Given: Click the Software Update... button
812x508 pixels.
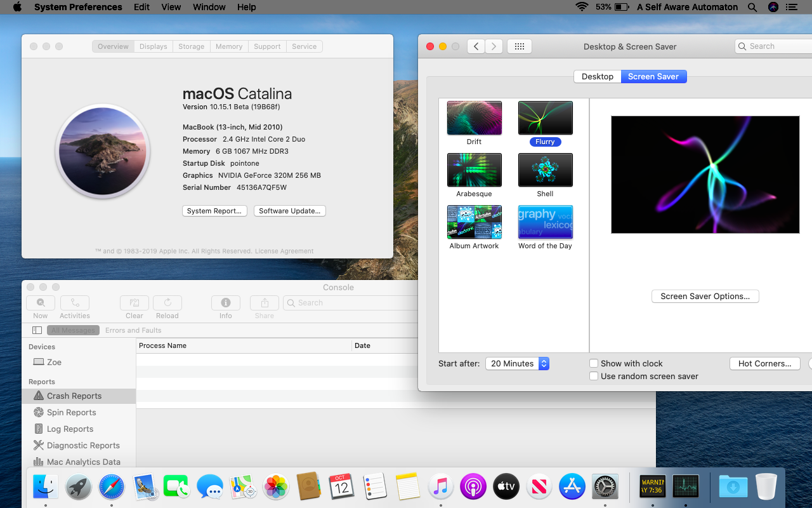Looking at the screenshot, I should (x=290, y=211).
